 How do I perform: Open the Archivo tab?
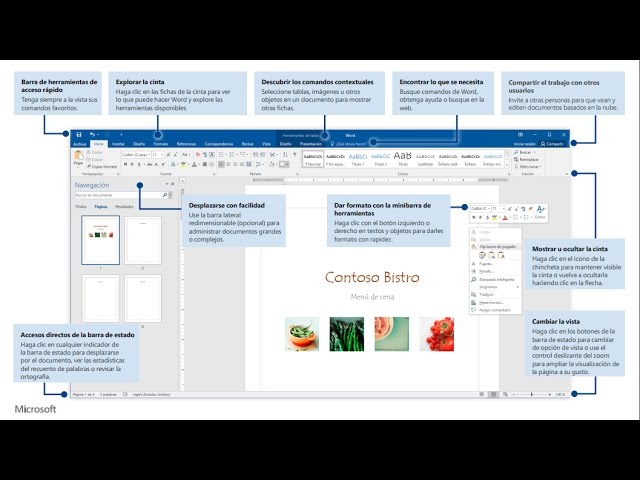coord(80,144)
